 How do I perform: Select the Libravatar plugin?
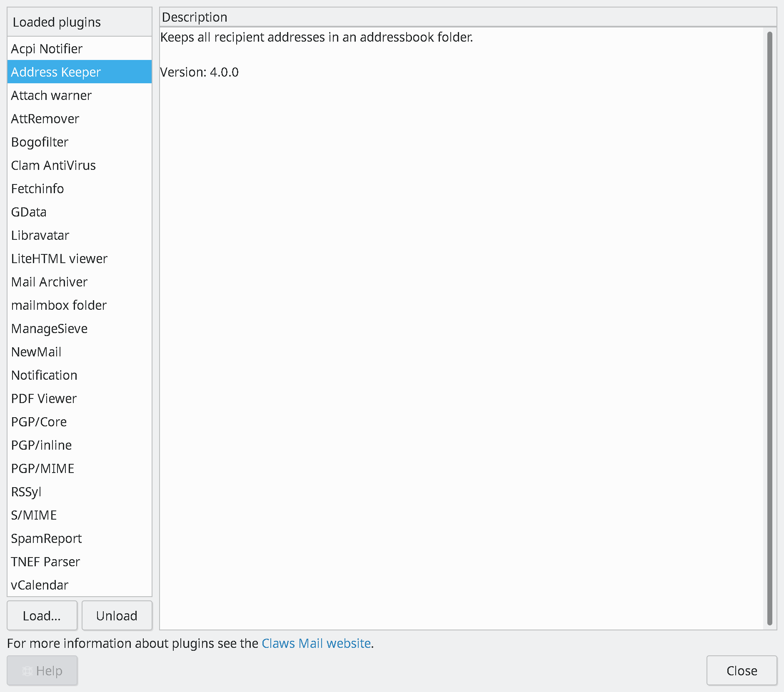click(40, 235)
